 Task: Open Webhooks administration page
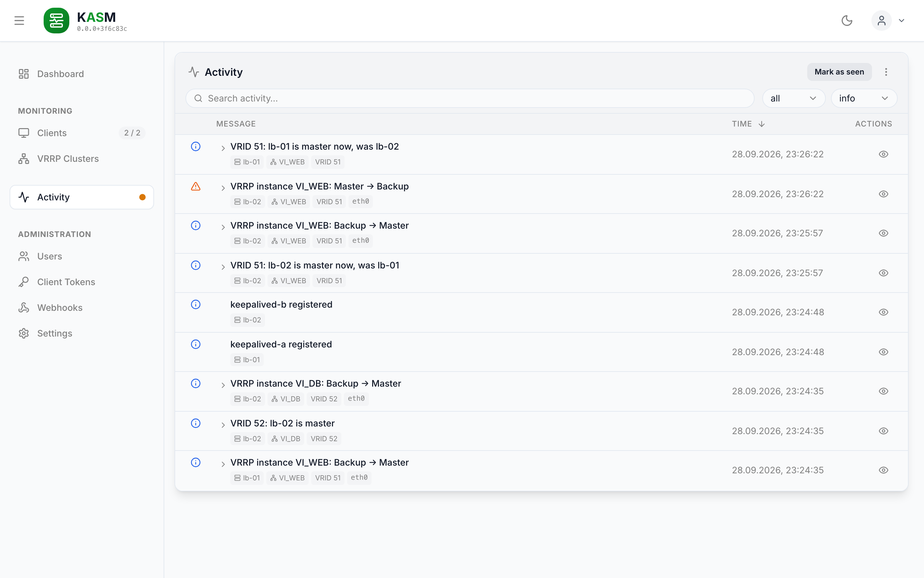[x=82, y=308]
